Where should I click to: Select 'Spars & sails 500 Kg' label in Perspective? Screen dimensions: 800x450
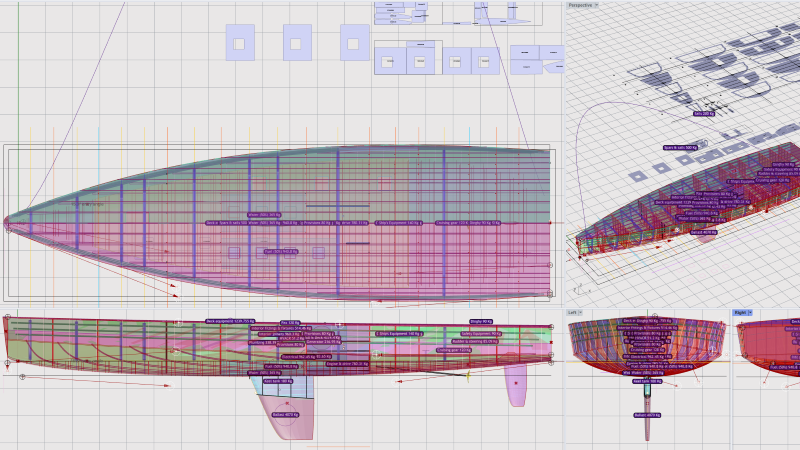(679, 148)
